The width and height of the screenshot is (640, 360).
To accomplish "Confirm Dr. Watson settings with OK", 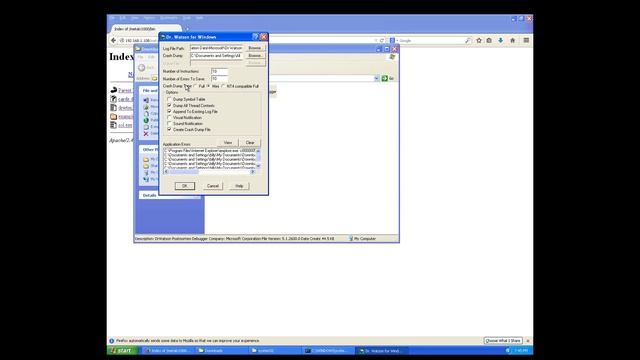I will pos(185,186).
